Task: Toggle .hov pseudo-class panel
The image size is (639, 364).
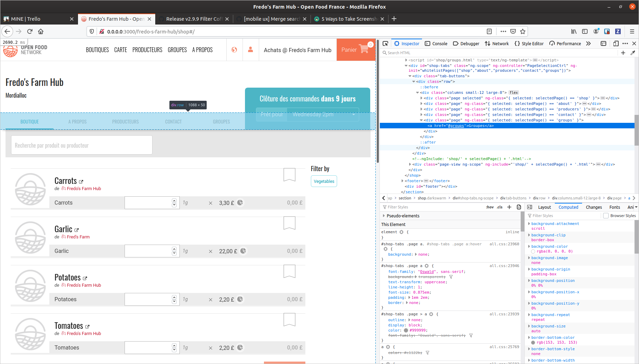Action: click(x=490, y=207)
